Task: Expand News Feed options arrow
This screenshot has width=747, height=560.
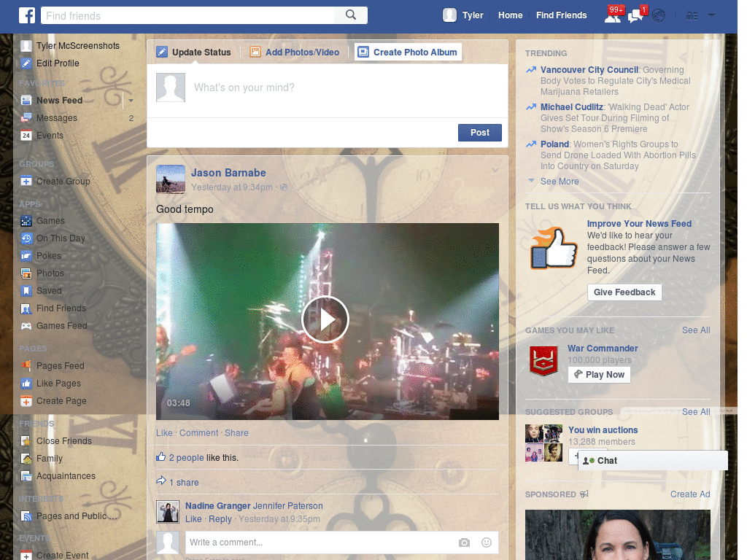Action: click(131, 101)
